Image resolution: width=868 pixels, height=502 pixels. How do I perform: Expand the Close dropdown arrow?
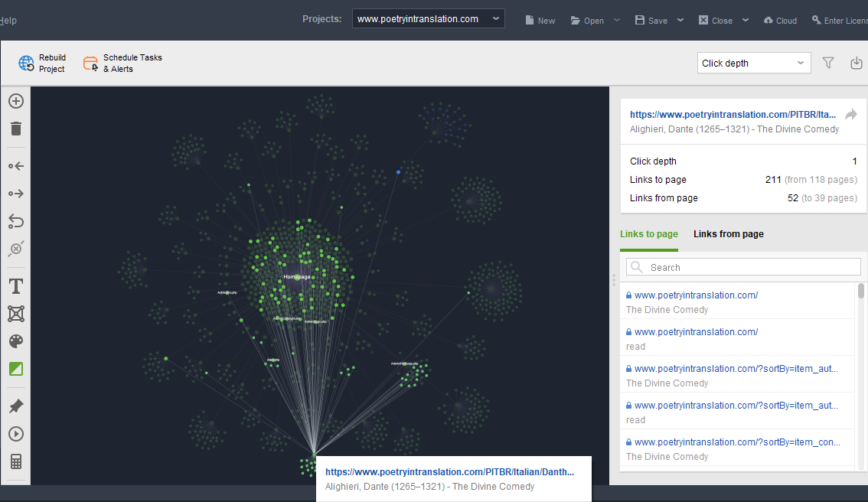pyautogui.click(x=746, y=21)
